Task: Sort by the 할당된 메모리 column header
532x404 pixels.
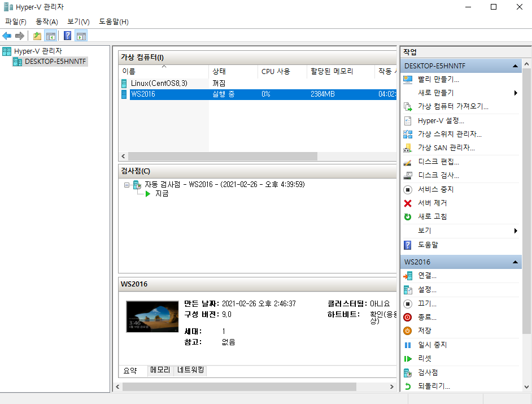Action: tap(341, 71)
